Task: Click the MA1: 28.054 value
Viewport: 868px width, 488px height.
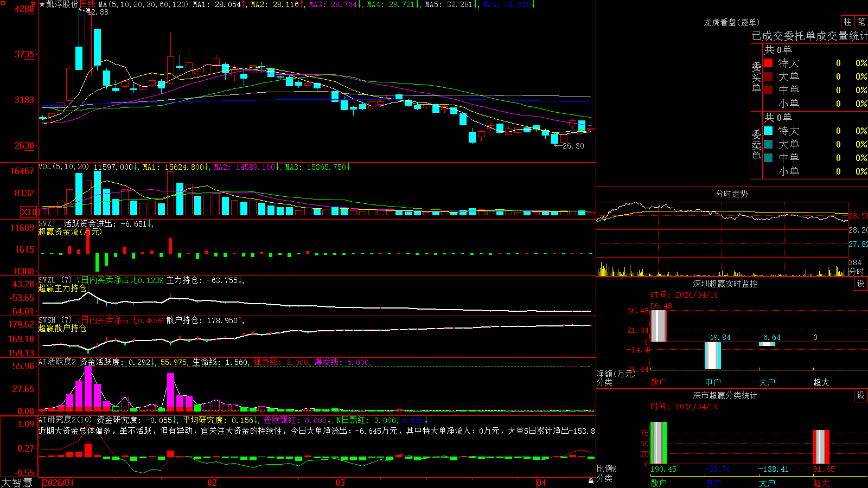Action: (x=216, y=4)
